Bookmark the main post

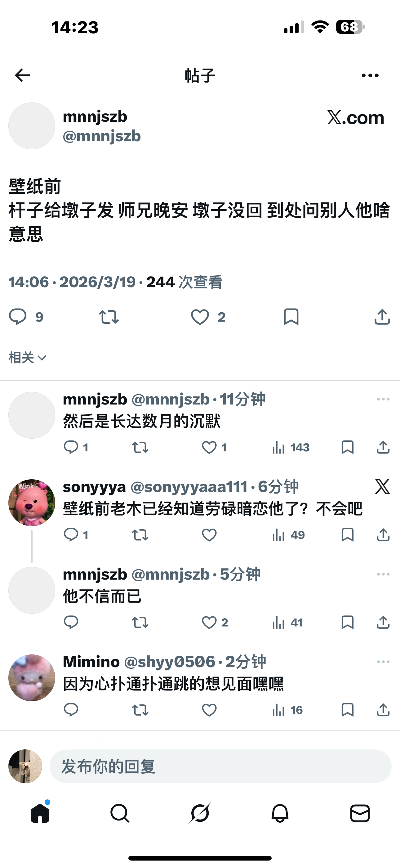[291, 317]
